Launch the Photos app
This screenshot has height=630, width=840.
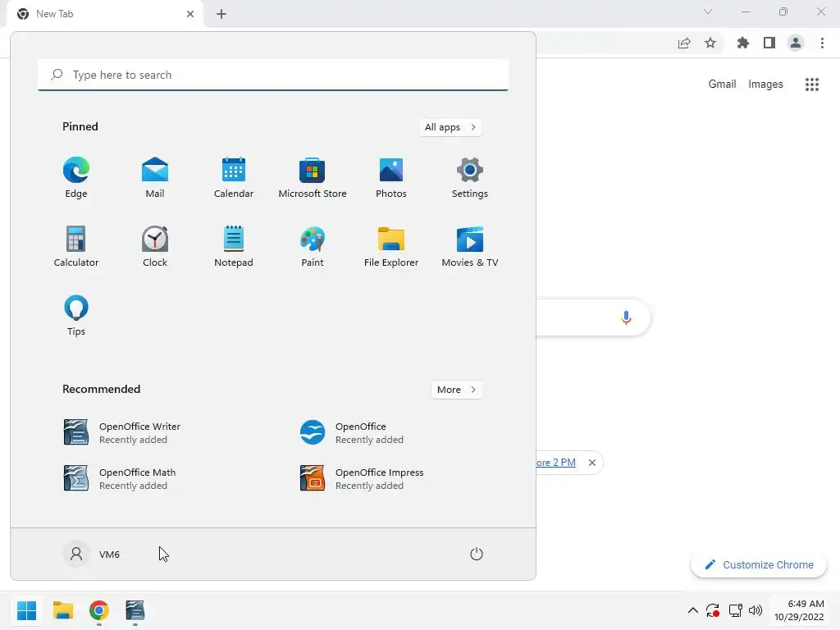point(391,178)
